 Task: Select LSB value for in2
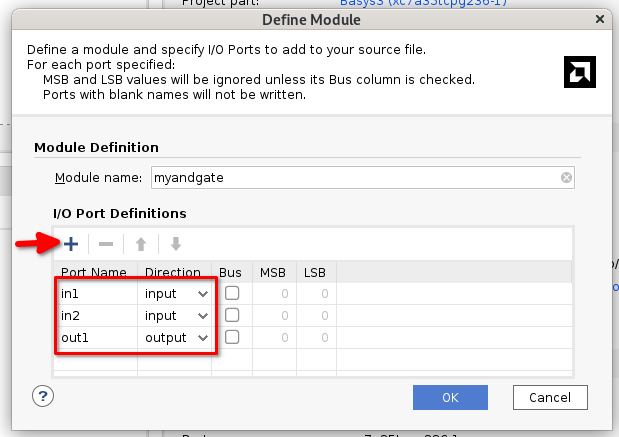pos(316,316)
